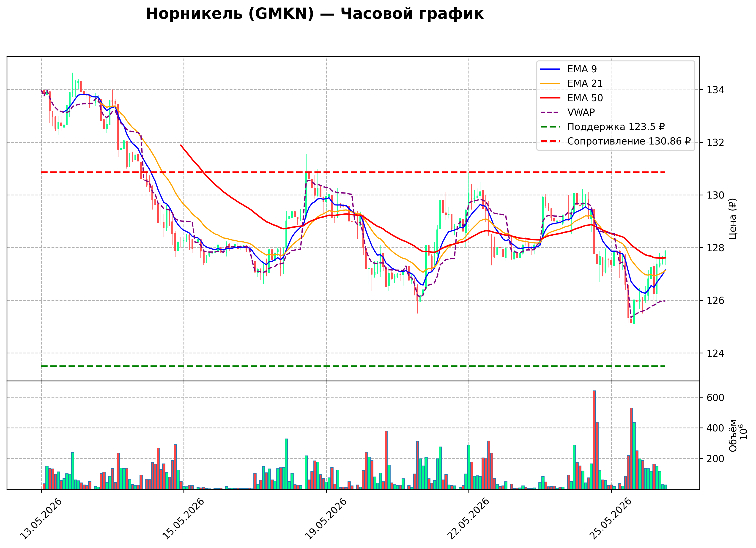Click the 600 volume axis label
Image resolution: width=756 pixels, height=548 pixels.
[715, 397]
